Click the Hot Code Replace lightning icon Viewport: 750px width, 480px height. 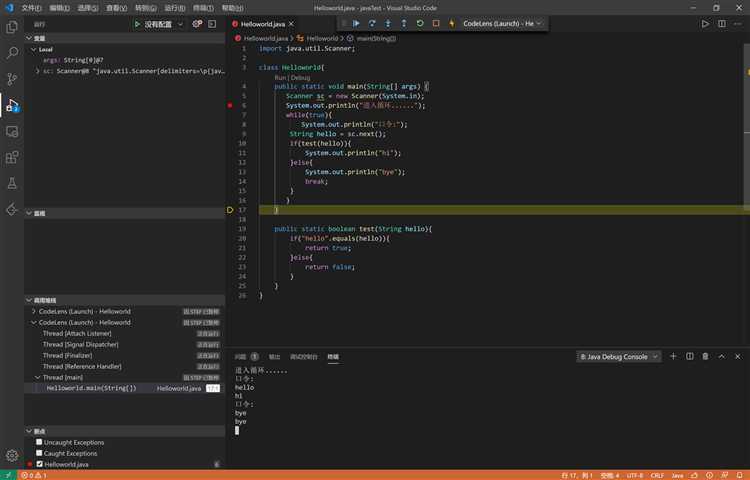pyautogui.click(x=452, y=23)
